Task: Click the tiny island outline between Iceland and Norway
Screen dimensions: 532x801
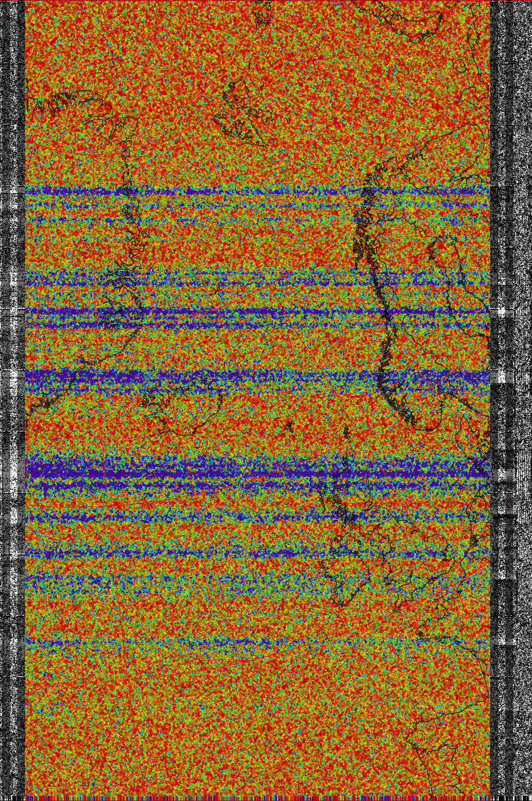Action: [x=289, y=426]
